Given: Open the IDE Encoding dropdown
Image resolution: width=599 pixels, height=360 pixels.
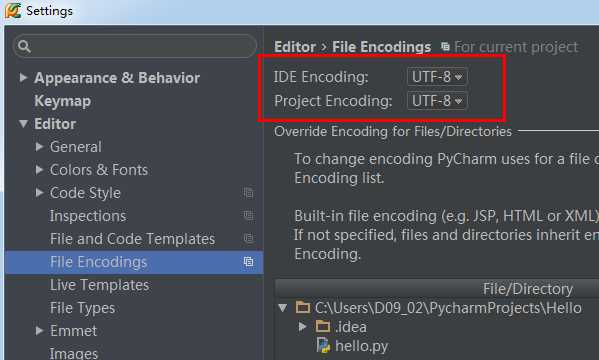Looking at the screenshot, I should click(x=437, y=77).
